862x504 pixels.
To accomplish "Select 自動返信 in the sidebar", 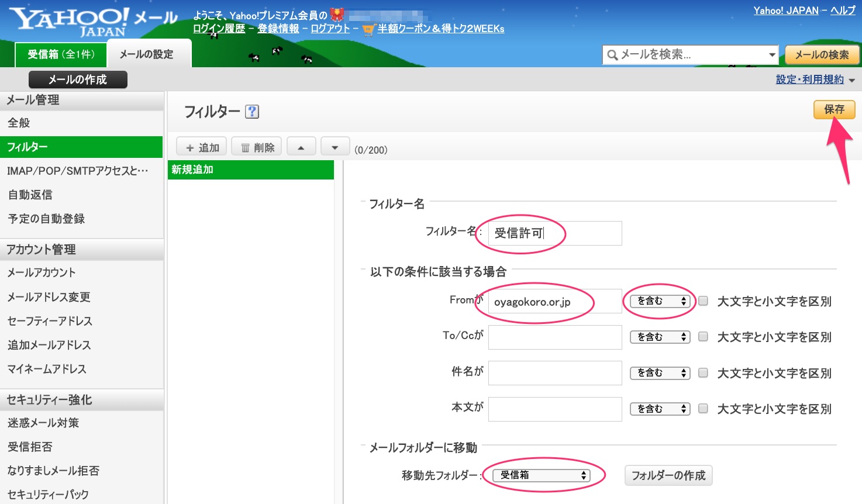I will point(30,195).
